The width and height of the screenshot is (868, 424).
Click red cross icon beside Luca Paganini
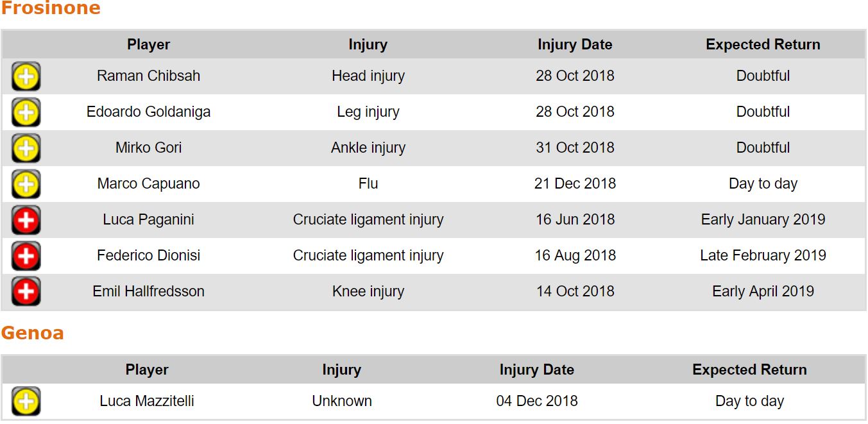[x=26, y=220]
